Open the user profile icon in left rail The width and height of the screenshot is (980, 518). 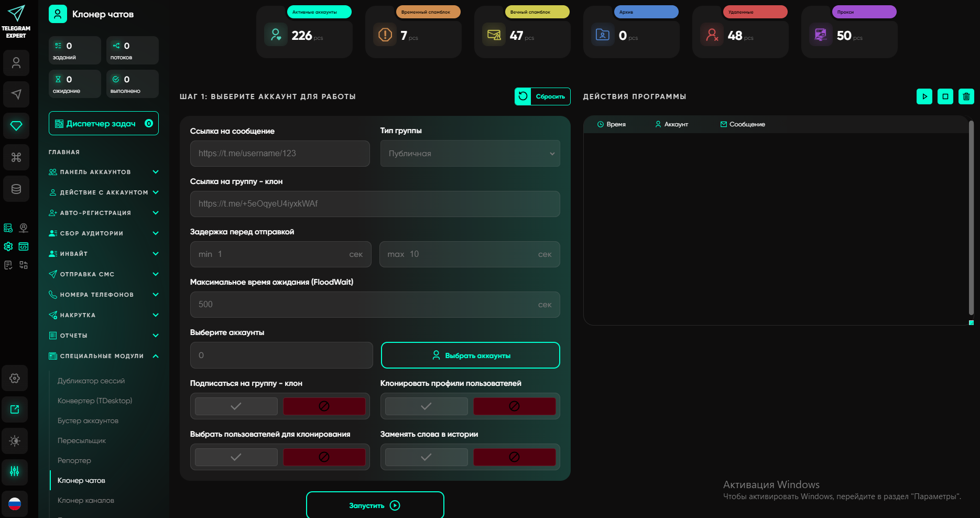[x=16, y=63]
